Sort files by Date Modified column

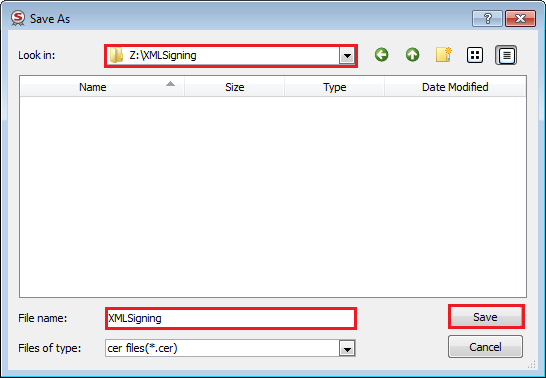[455, 87]
